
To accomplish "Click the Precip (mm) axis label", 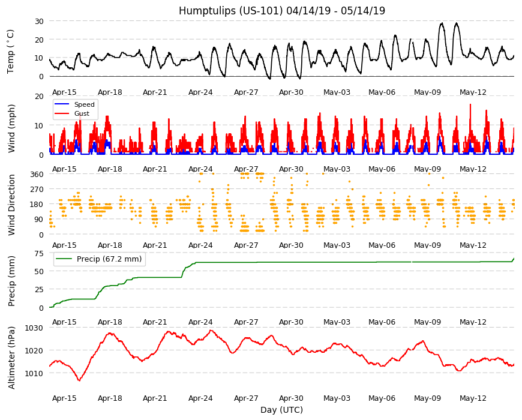I will (11, 281).
